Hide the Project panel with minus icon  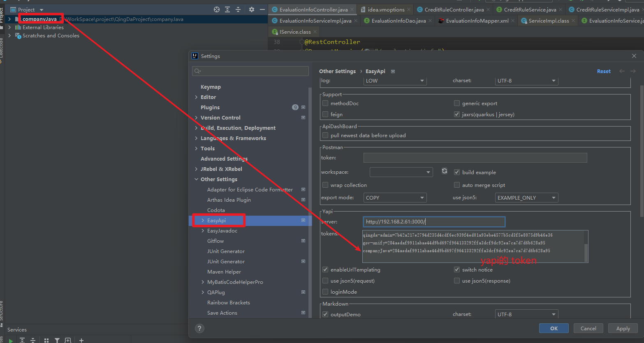coord(262,9)
